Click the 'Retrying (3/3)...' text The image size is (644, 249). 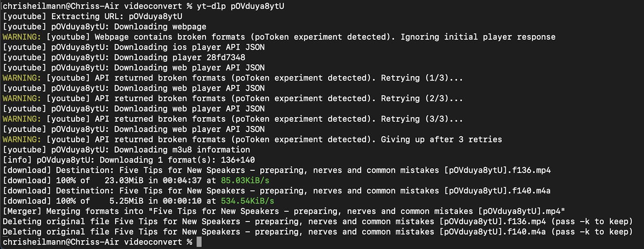[422, 119]
